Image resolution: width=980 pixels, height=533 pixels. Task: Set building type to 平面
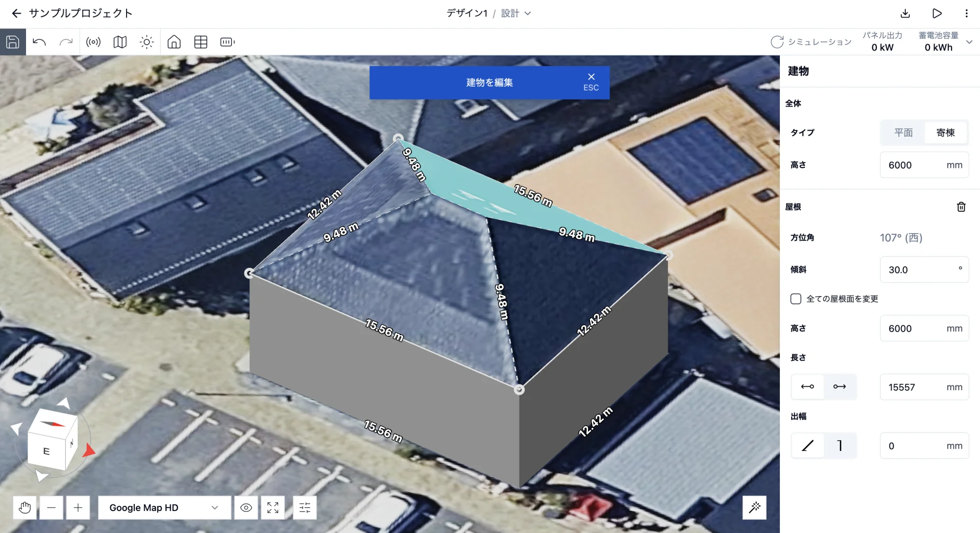tap(903, 133)
